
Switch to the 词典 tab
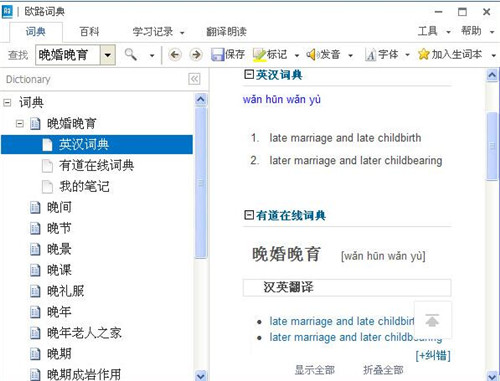click(36, 32)
